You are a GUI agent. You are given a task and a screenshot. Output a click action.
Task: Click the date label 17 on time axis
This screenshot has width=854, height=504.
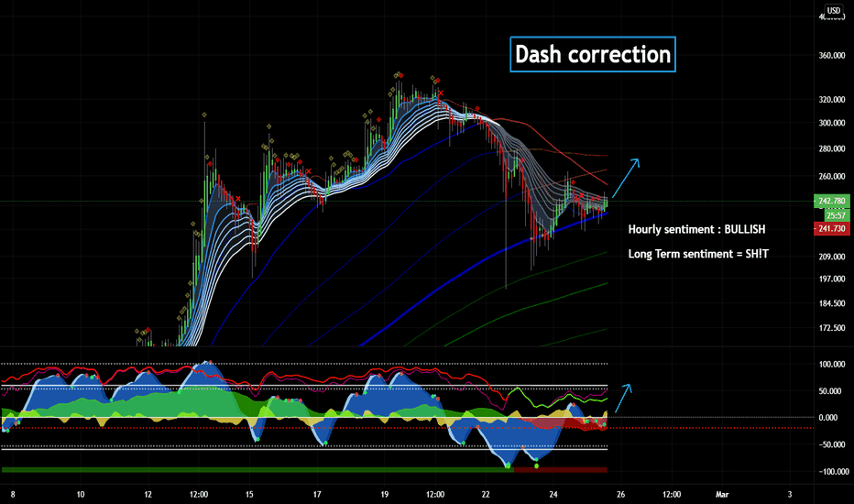click(x=317, y=495)
